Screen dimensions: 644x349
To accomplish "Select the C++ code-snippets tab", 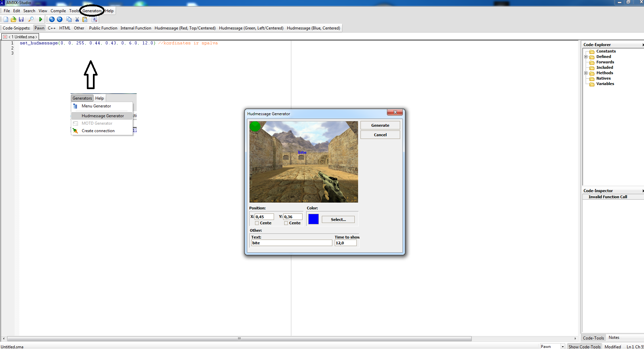I will point(52,28).
